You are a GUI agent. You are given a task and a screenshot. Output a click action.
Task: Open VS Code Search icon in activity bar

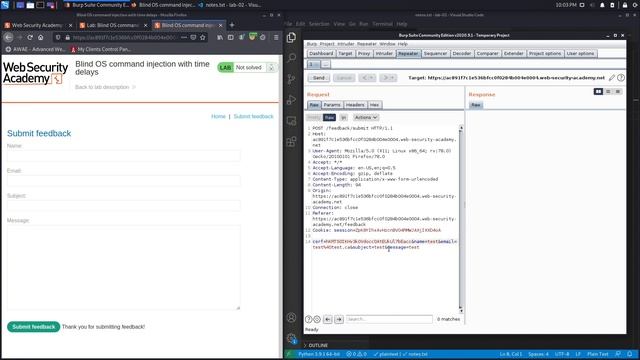(x=291, y=58)
